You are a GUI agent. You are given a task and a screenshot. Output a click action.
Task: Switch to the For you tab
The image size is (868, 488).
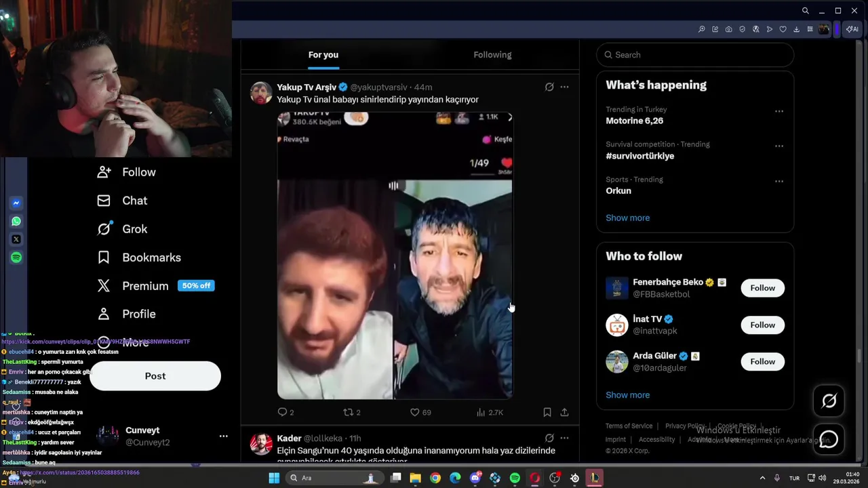pyautogui.click(x=323, y=55)
